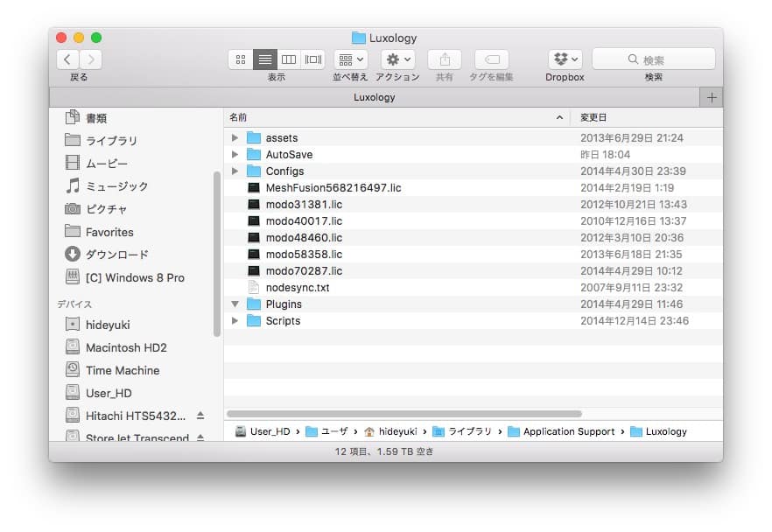The image size is (772, 532).
Task: Open the arrange-by dropdown
Action: tap(350, 59)
